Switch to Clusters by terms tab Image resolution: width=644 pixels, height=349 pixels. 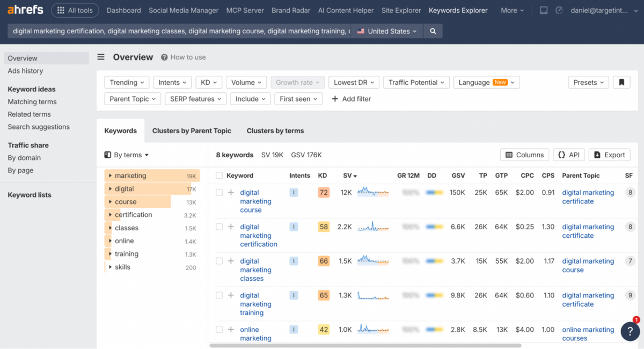point(275,130)
